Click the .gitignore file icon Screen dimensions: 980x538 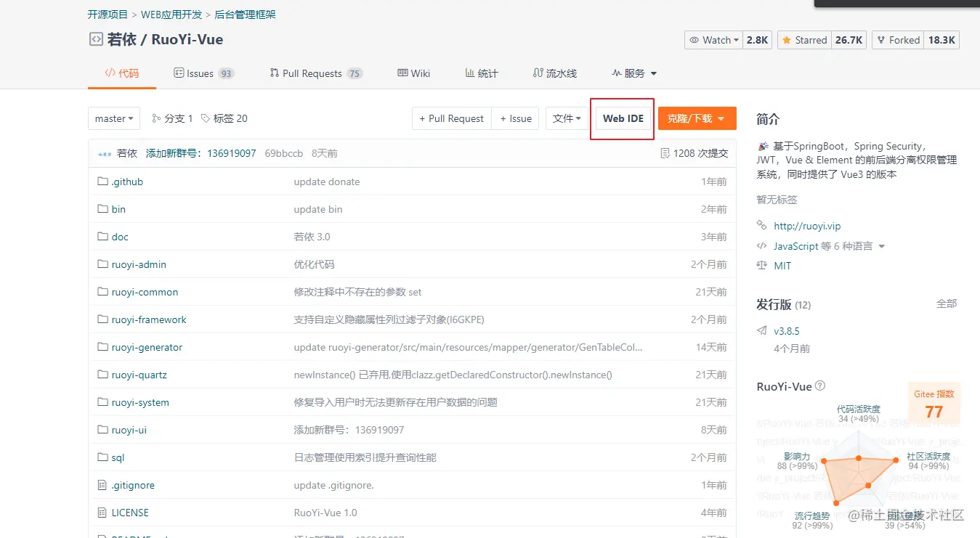click(x=102, y=485)
